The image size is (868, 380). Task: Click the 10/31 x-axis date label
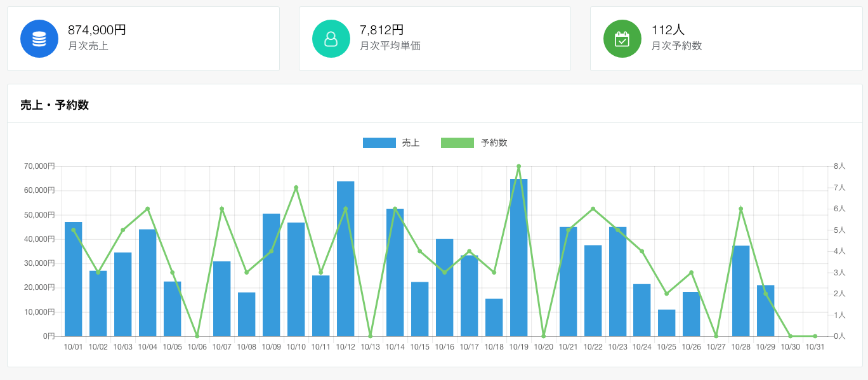click(x=815, y=347)
